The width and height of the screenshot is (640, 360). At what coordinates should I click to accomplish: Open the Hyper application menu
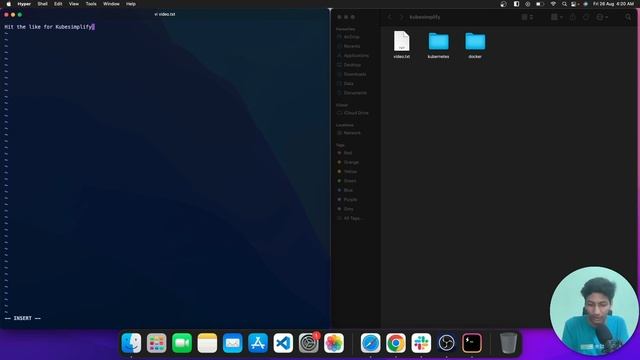24,4
